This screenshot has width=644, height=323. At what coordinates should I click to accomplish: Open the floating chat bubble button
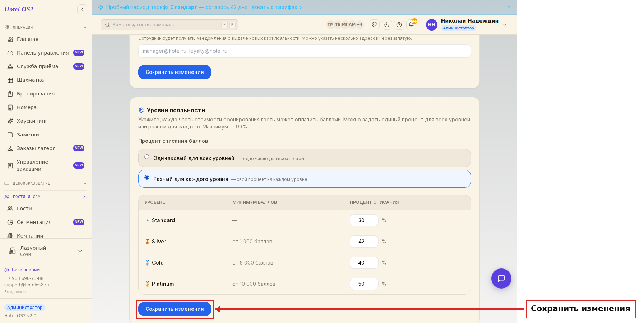click(x=501, y=278)
